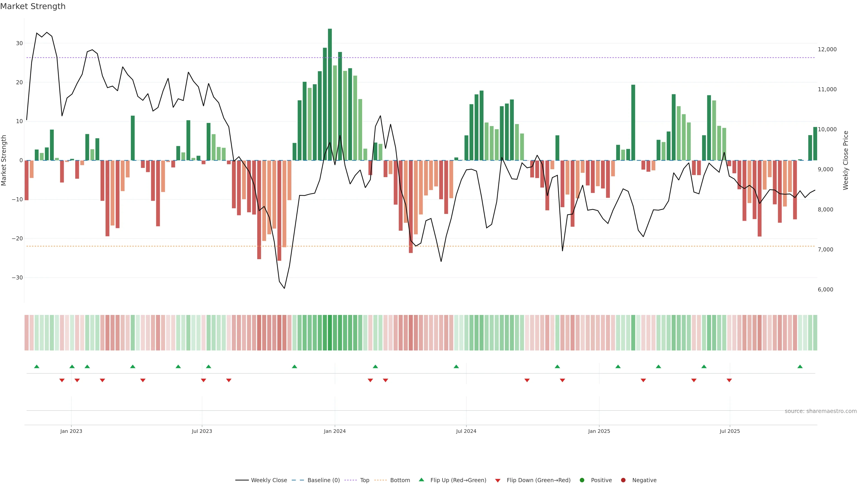Click the source: sharemaestro.com text
868x488 pixels.
[x=821, y=411]
